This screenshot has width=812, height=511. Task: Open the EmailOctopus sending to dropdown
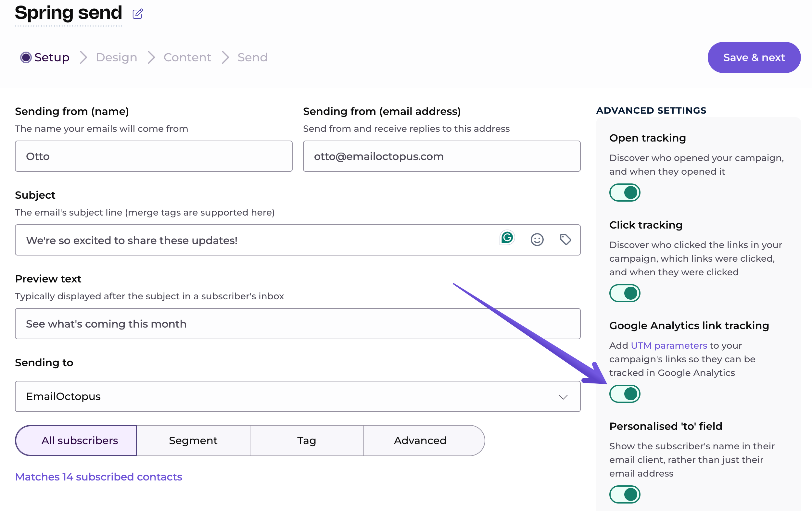[297, 396]
